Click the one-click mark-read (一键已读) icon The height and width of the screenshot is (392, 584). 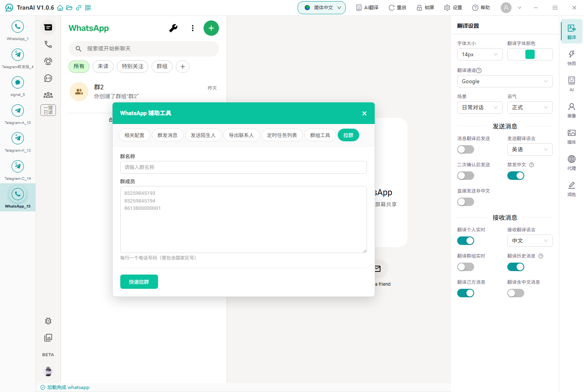click(x=48, y=110)
